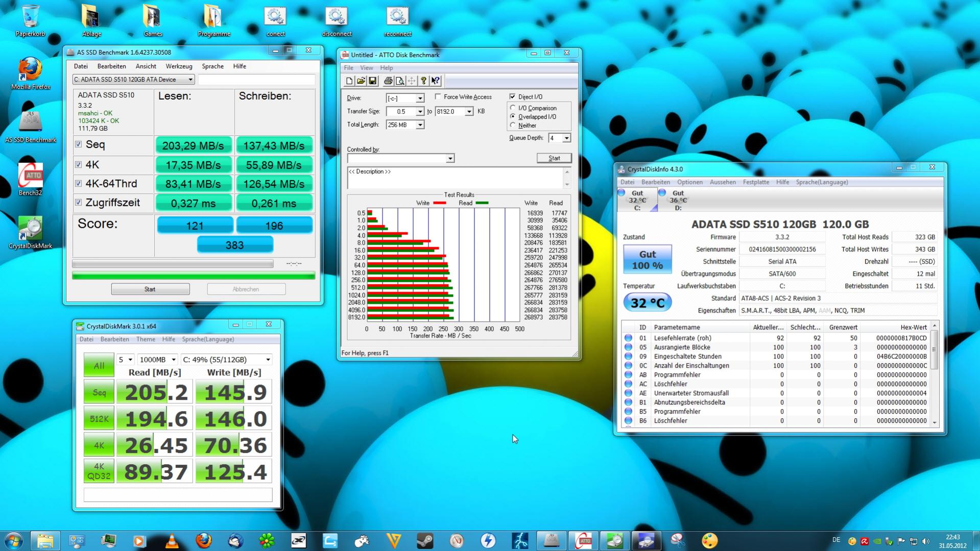Open Windows Explorer from the taskbar
Viewport: 980px width, 551px height.
pos(45,540)
